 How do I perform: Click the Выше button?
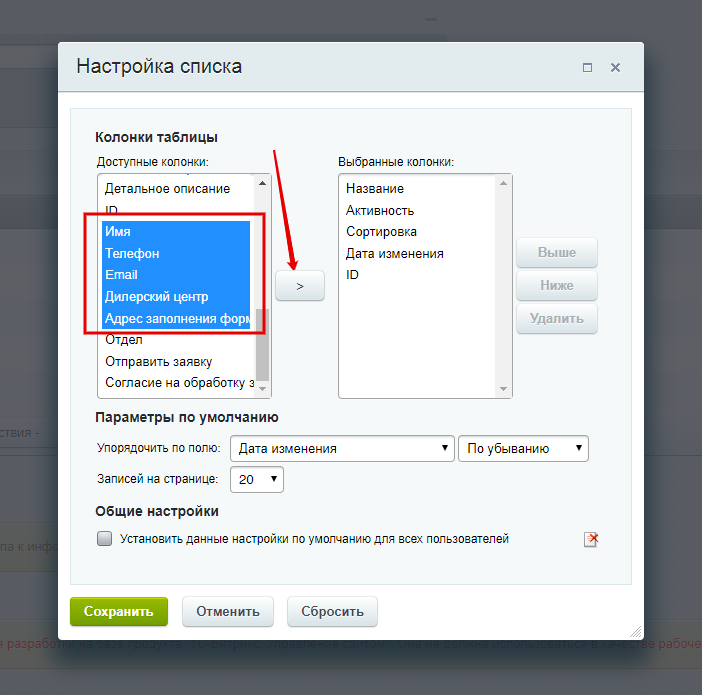coord(556,253)
